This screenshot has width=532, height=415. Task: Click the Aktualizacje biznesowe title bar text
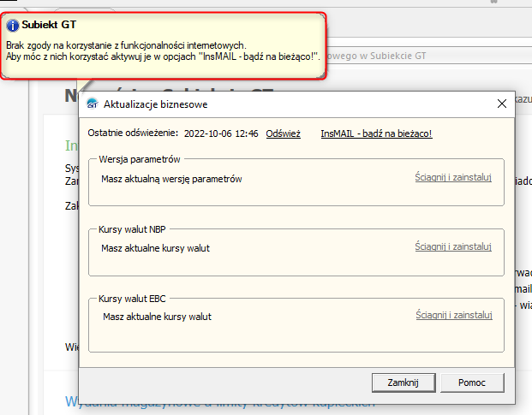pyautogui.click(x=155, y=104)
